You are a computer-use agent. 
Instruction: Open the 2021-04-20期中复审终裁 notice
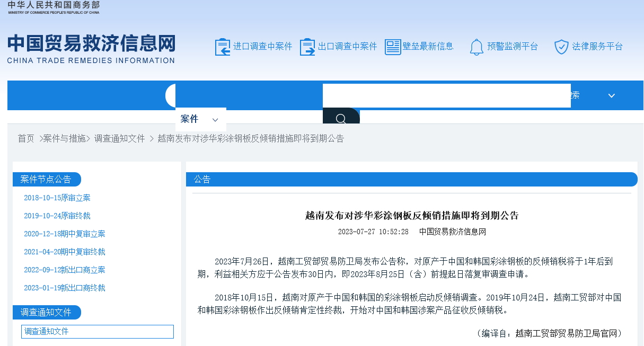(65, 252)
